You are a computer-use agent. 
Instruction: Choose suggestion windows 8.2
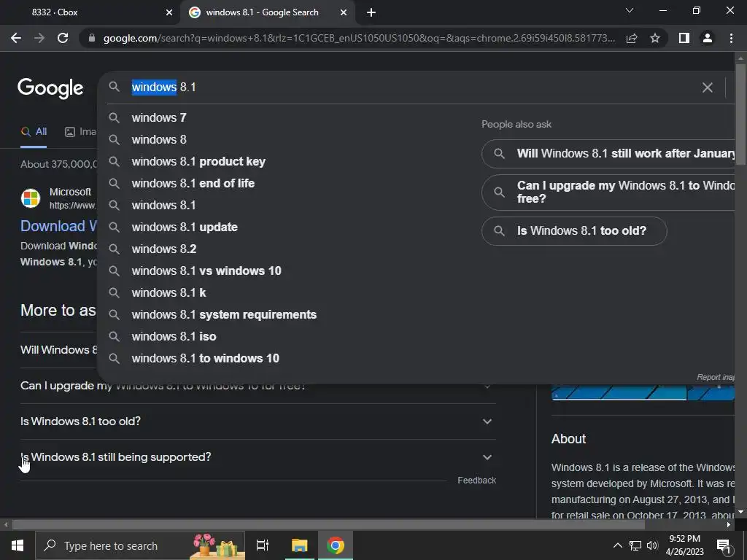[x=164, y=249]
